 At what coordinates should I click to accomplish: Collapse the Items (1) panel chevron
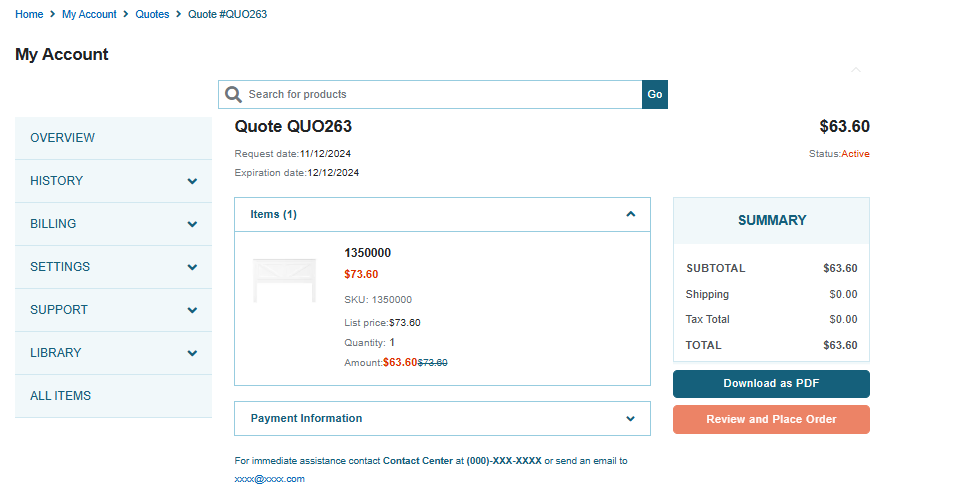(x=630, y=214)
